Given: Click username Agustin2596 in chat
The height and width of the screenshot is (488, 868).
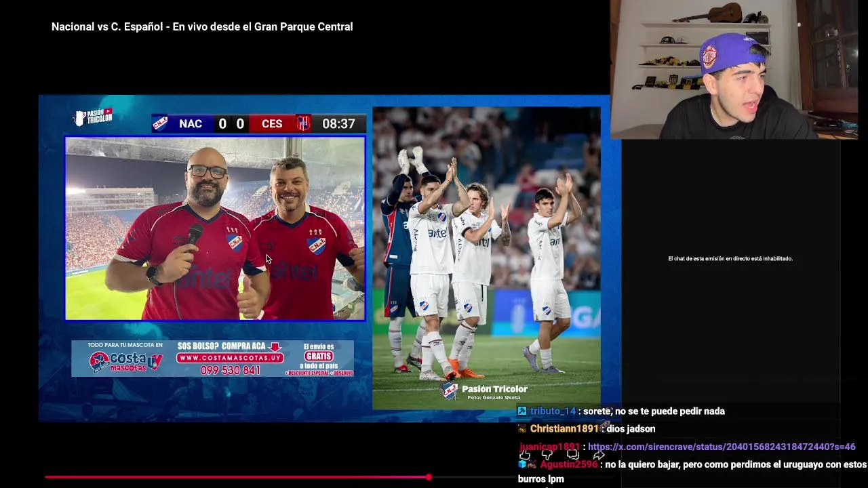Looking at the screenshot, I should coord(569,464).
